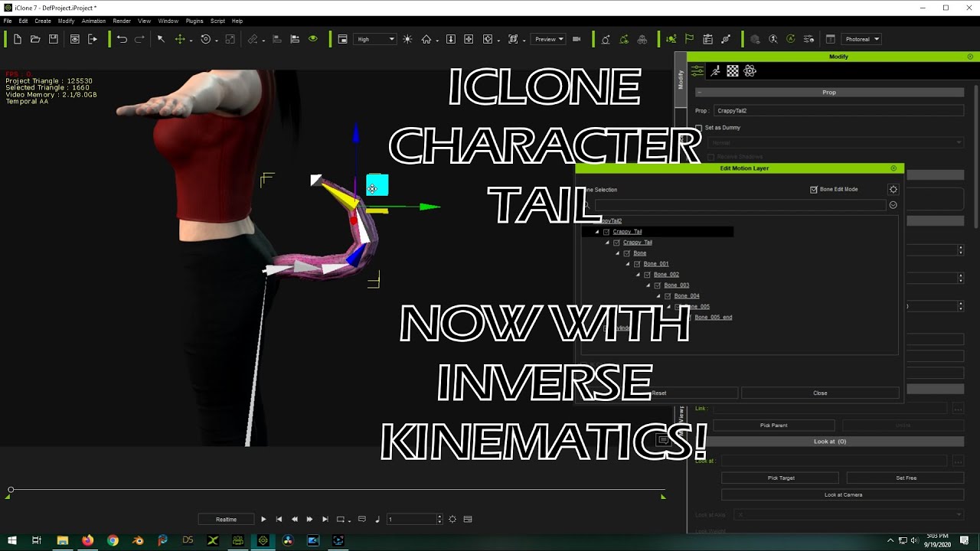Open the Preview mode dropdown
The width and height of the screenshot is (980, 551).
549,39
